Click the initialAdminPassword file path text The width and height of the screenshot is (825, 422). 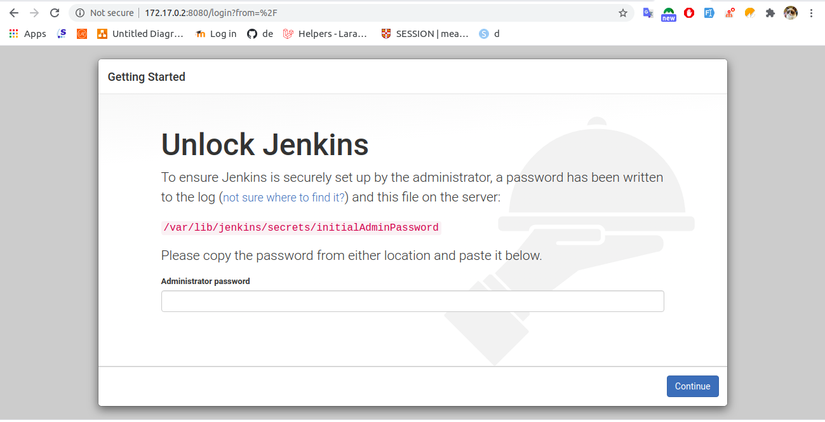pyautogui.click(x=301, y=227)
